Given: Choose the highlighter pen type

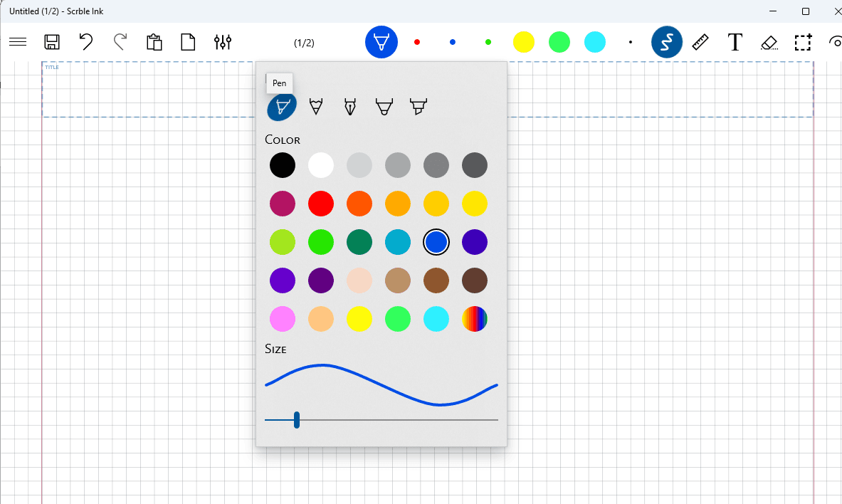Looking at the screenshot, I should 418,107.
